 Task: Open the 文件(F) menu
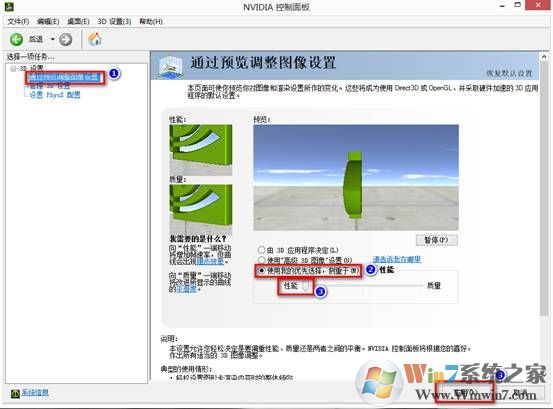click(18, 22)
